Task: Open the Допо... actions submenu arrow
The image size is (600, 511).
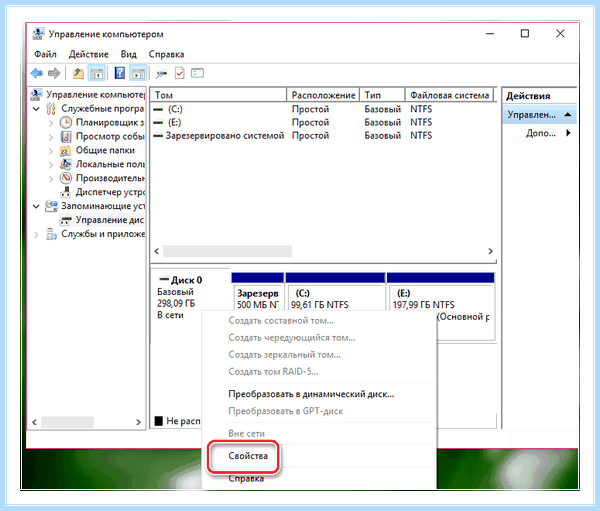Action: pyautogui.click(x=568, y=133)
